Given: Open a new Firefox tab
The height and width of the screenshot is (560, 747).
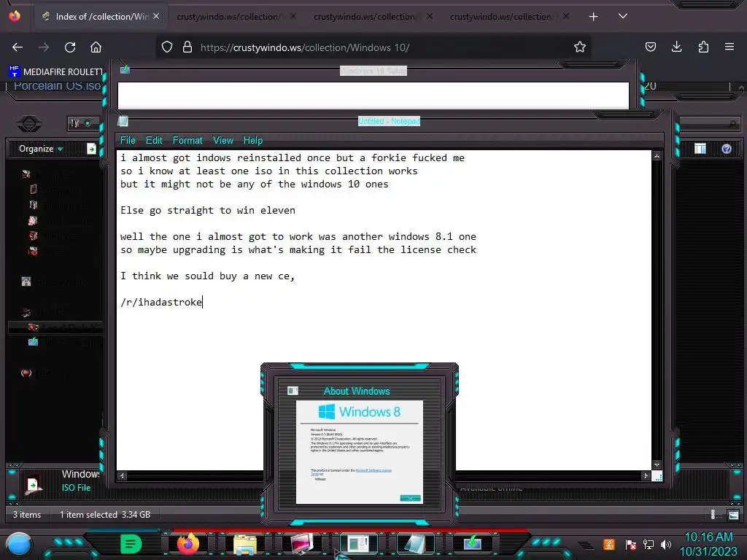Looking at the screenshot, I should [593, 17].
